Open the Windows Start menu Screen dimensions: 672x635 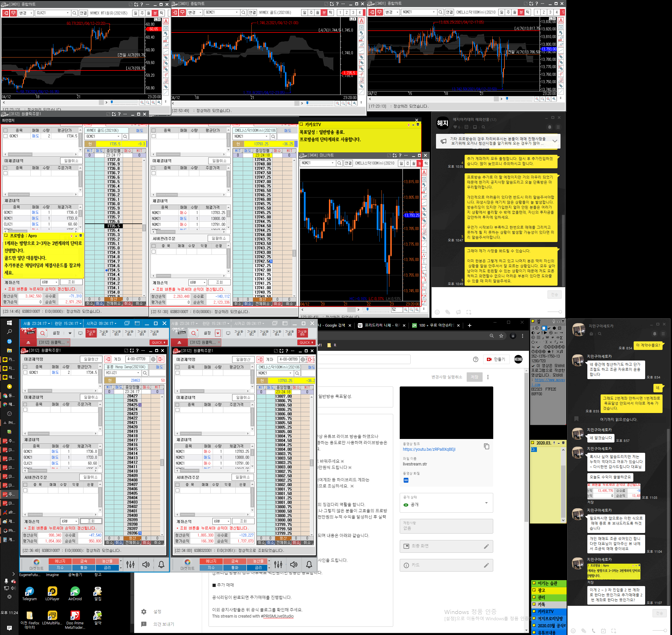[9, 323]
